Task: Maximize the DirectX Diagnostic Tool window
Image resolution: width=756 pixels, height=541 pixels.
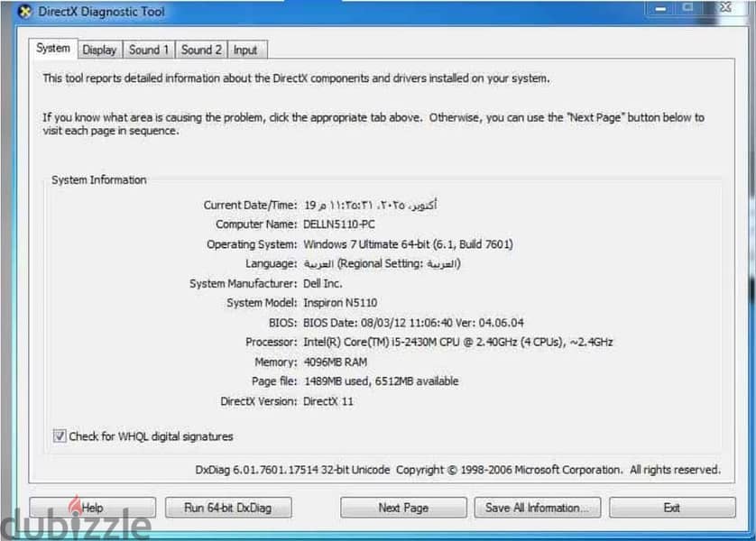Action: [688, 8]
